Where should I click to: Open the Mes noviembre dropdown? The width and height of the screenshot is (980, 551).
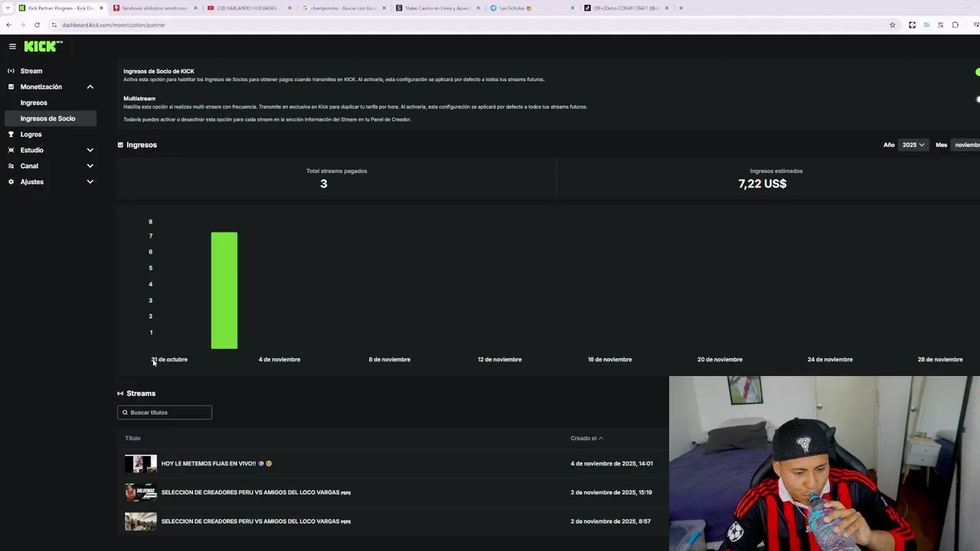pos(965,145)
